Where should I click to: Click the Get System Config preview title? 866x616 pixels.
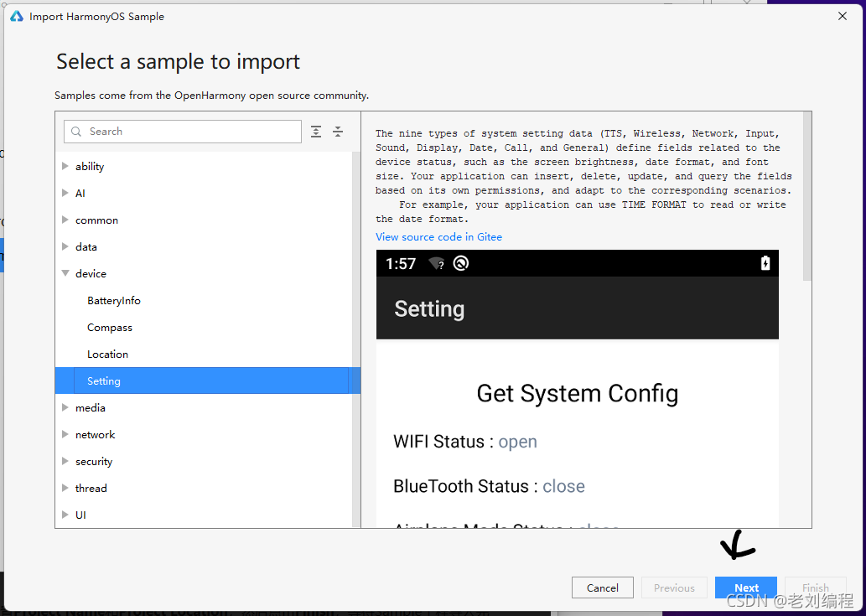(577, 394)
